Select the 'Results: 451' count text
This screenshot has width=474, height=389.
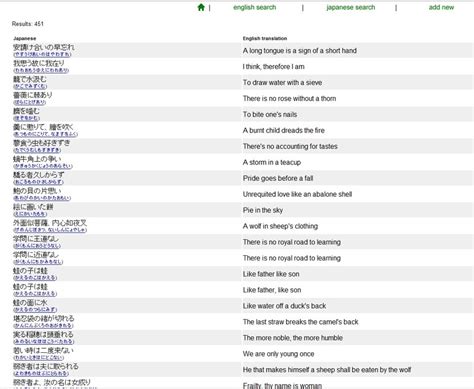[28, 24]
